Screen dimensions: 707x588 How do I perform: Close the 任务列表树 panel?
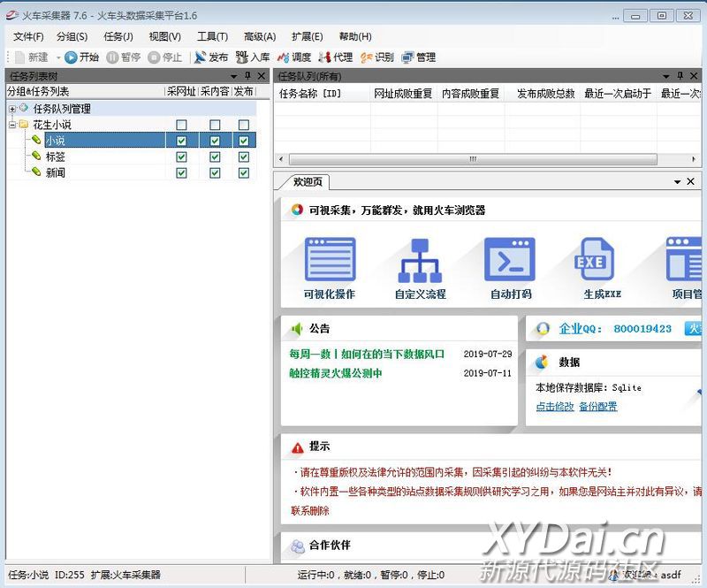point(261,76)
